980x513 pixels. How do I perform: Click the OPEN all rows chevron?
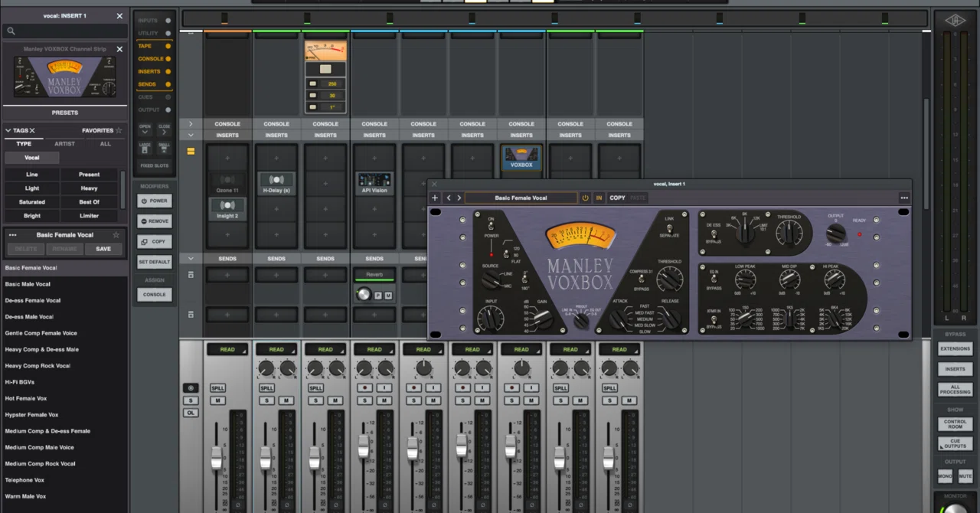(x=145, y=130)
